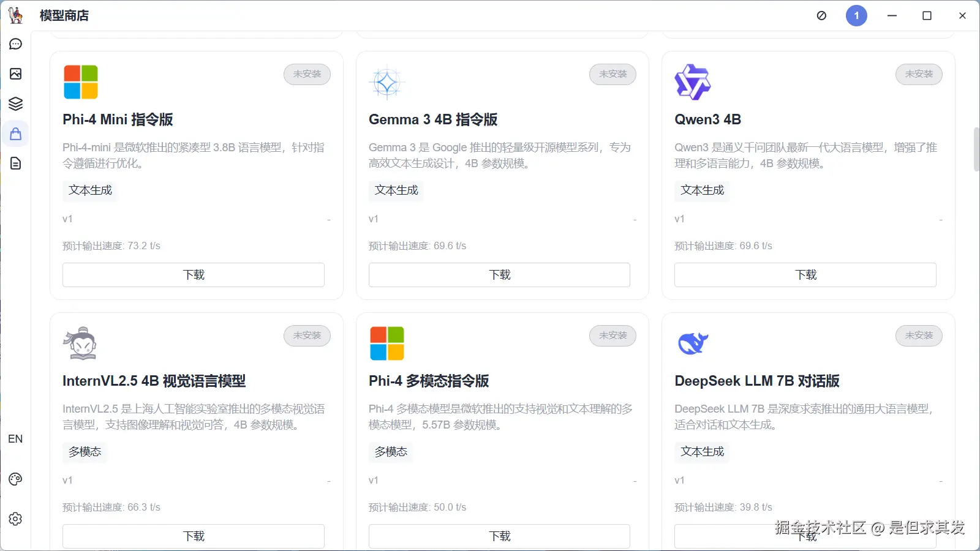Click Microsoft logo on Phi-4 Mini card
980x551 pixels.
tap(81, 82)
